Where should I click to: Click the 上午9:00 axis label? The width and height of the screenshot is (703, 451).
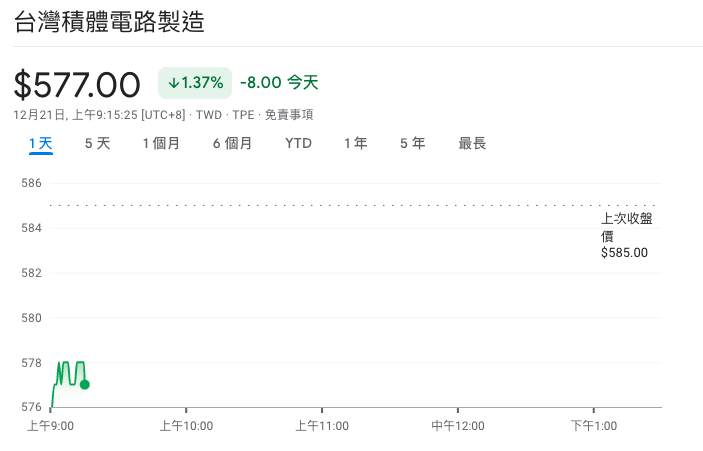tap(51, 426)
